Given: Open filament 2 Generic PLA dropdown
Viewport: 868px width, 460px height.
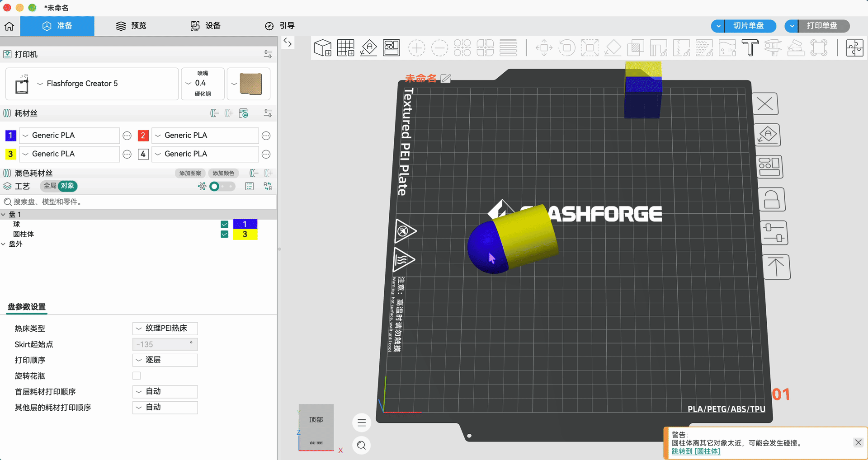Looking at the screenshot, I should 205,136.
